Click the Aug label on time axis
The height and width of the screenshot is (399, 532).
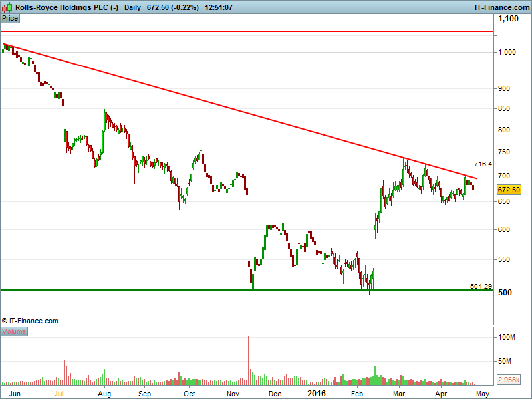(x=104, y=394)
